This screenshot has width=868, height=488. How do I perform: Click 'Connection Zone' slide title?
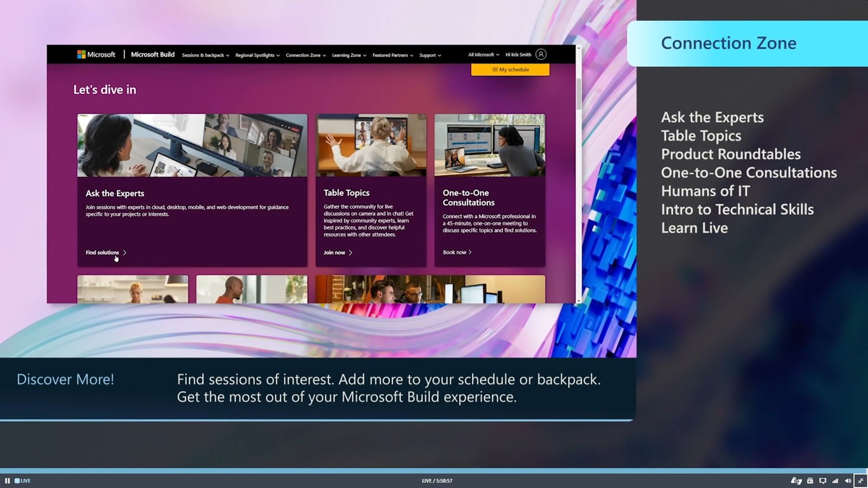729,43
